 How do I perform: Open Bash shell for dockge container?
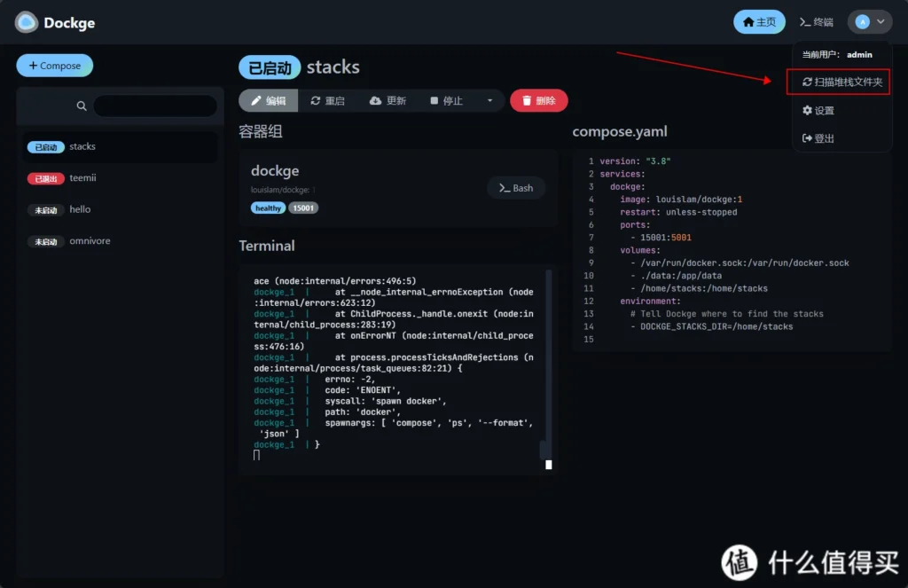click(x=516, y=188)
